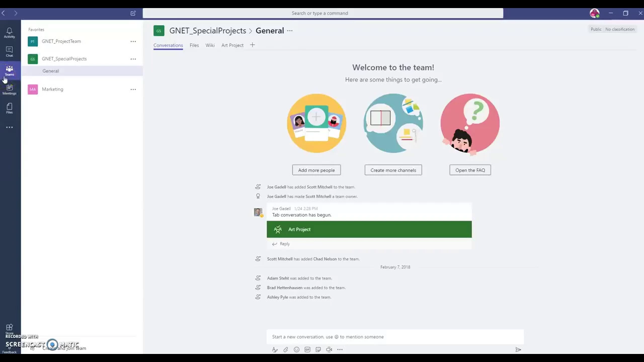Switch to the Conversations tab

click(168, 45)
